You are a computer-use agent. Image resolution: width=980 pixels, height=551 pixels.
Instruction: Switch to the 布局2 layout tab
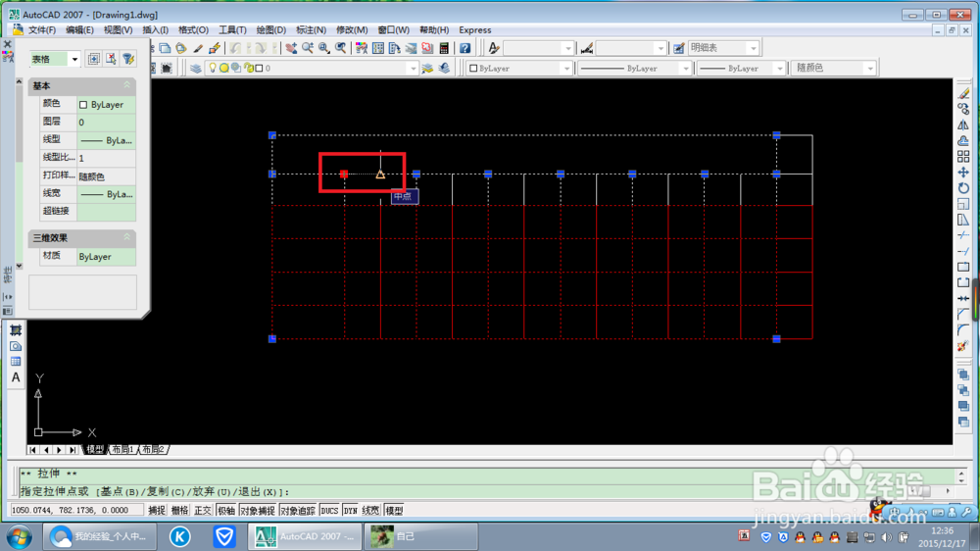(153, 450)
